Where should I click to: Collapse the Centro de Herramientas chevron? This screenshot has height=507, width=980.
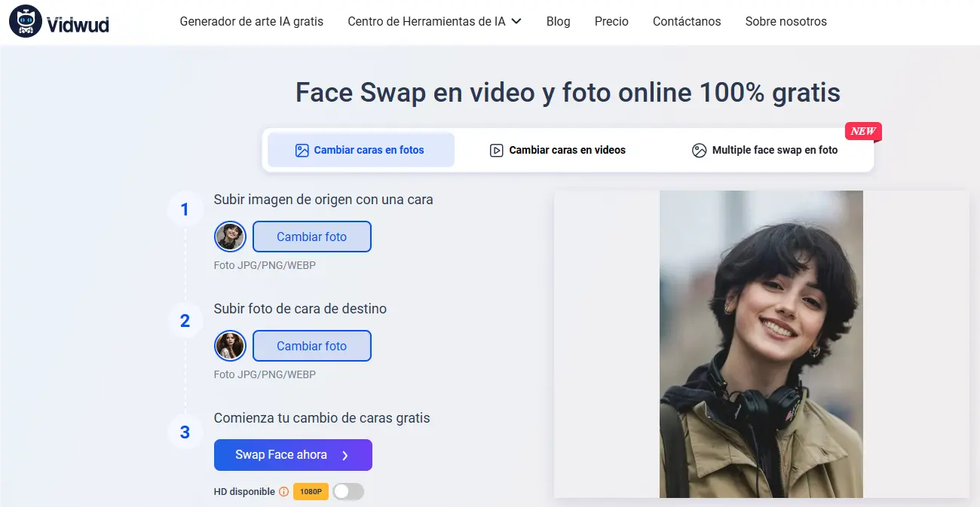point(516,23)
